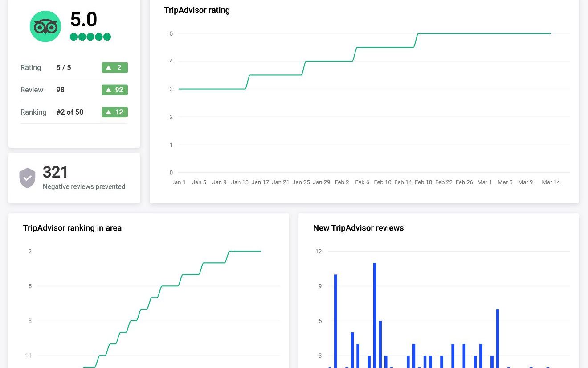This screenshot has height=368, width=588.
Task: Click the New TripAdvisor reviews heading
Action: pyautogui.click(x=358, y=228)
